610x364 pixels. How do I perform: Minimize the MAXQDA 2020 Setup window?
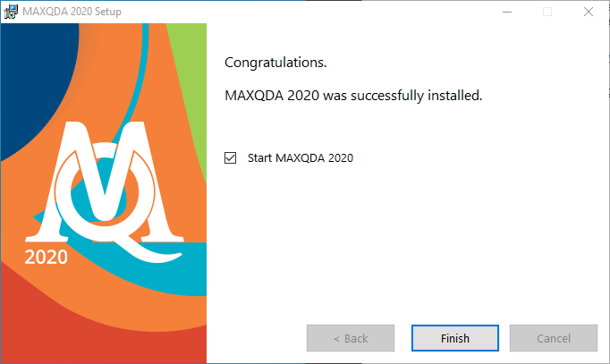(507, 12)
